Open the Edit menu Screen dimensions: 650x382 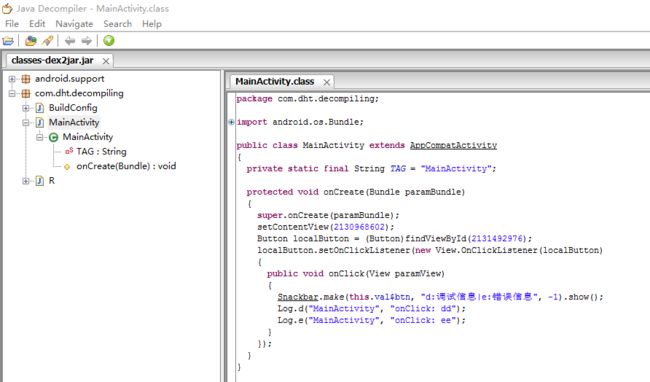click(37, 24)
